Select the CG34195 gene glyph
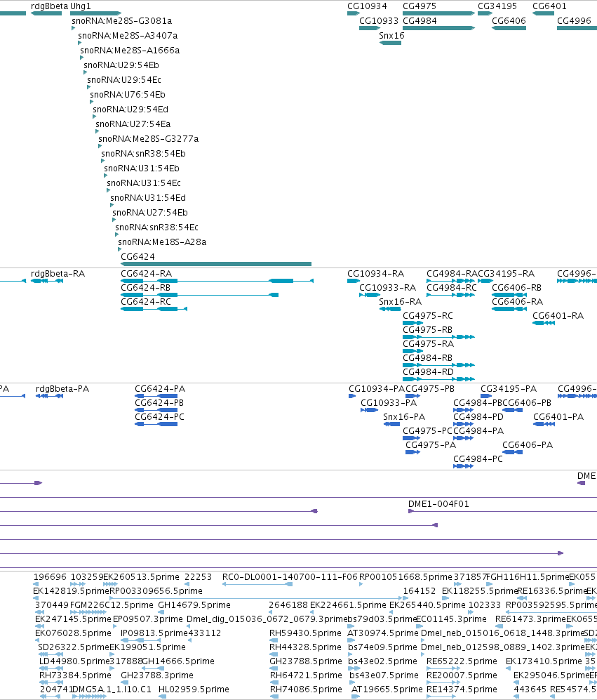Viewport: 597px width, 700px height. tap(485, 13)
